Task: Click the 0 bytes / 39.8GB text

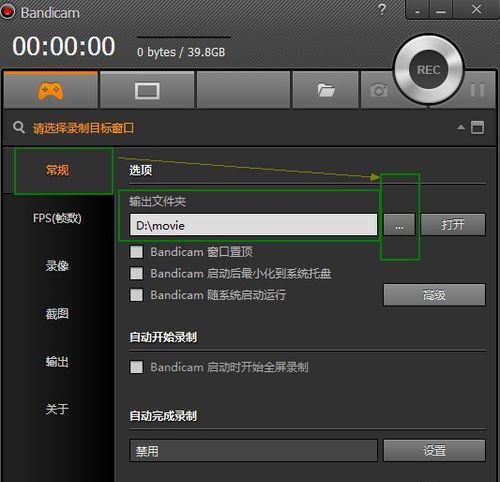Action: coord(181,52)
